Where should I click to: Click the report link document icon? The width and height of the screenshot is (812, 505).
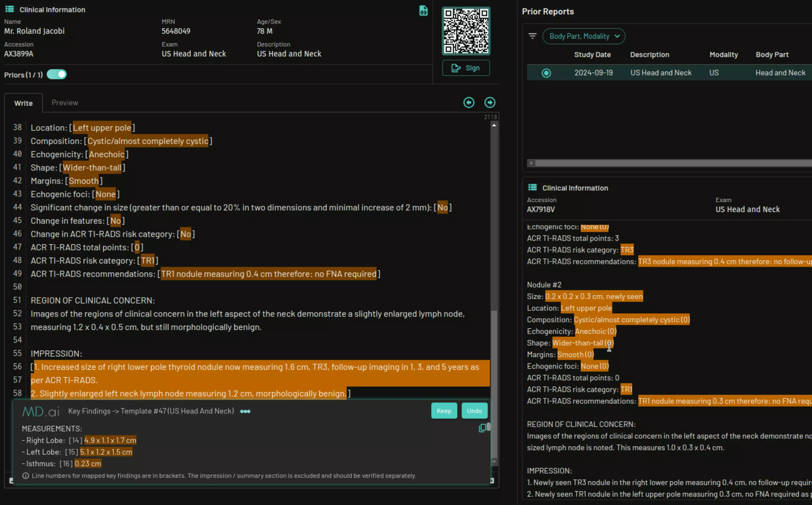(x=423, y=11)
